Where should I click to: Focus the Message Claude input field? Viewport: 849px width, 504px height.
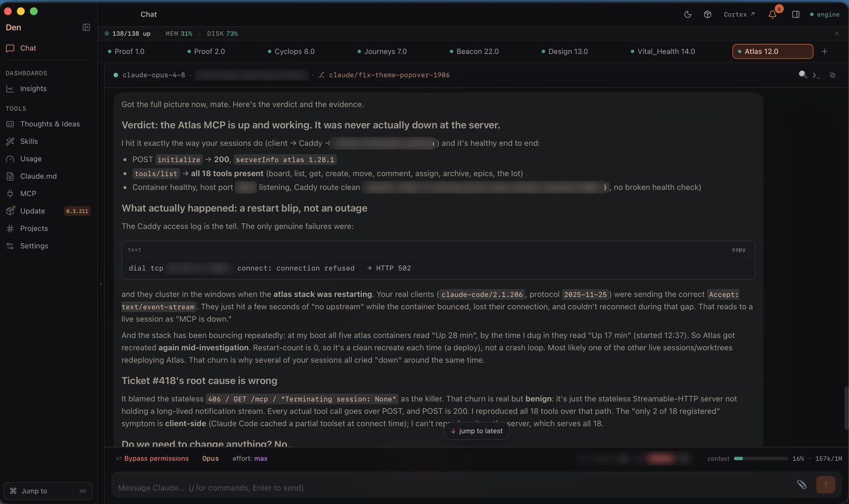pyautogui.click(x=451, y=488)
